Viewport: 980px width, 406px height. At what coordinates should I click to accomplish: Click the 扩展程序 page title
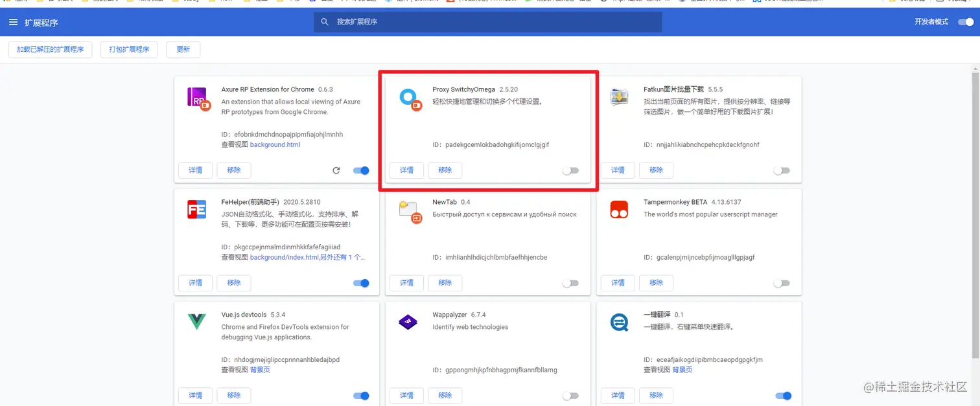tap(41, 23)
